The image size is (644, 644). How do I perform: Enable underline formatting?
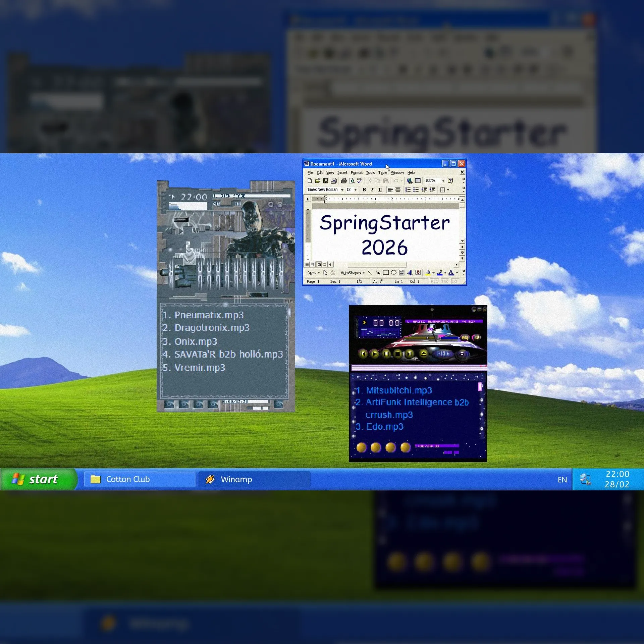pos(380,190)
